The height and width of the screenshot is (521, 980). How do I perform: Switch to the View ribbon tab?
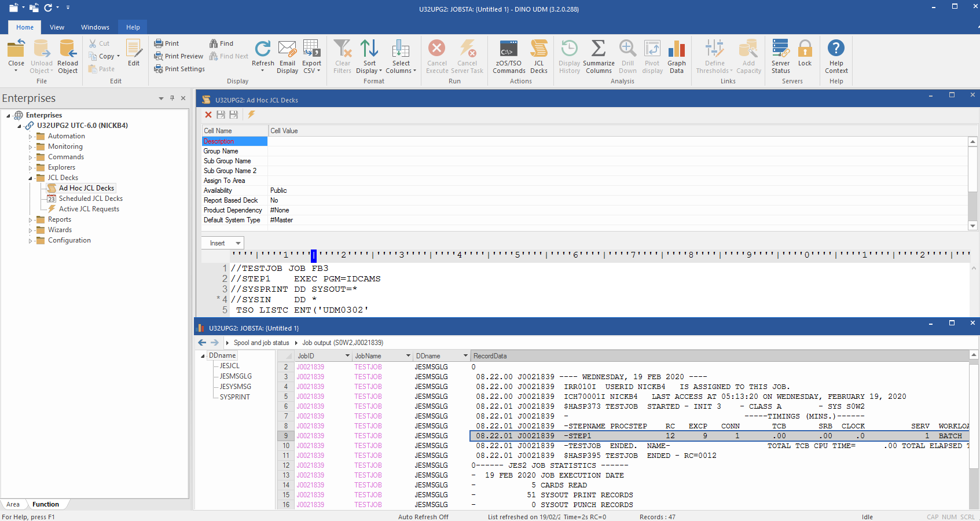[57, 27]
